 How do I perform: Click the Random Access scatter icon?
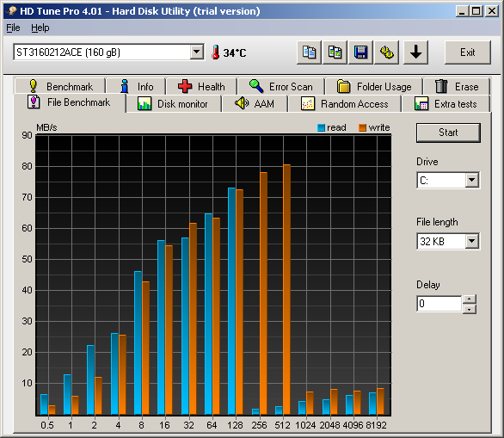308,104
